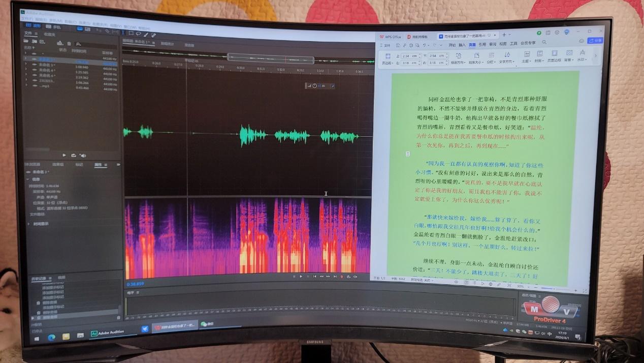Open the 背景 dropdown in WPS ribbon
The height and width of the screenshot is (363, 644).
(x=569, y=55)
